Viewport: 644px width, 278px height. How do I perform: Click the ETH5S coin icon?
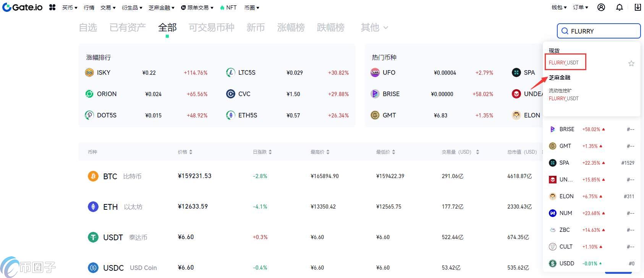231,115
